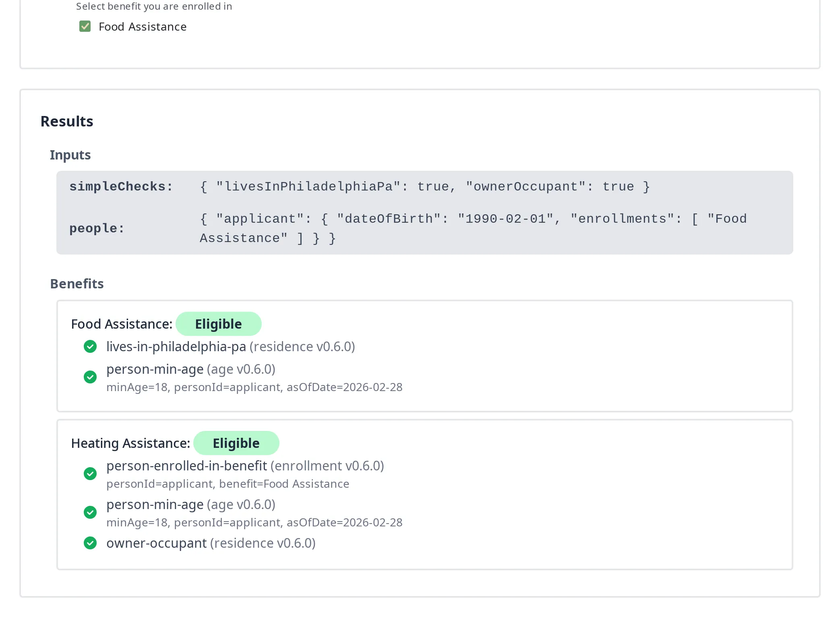
Task: Click the Results heading
Action: point(67,121)
